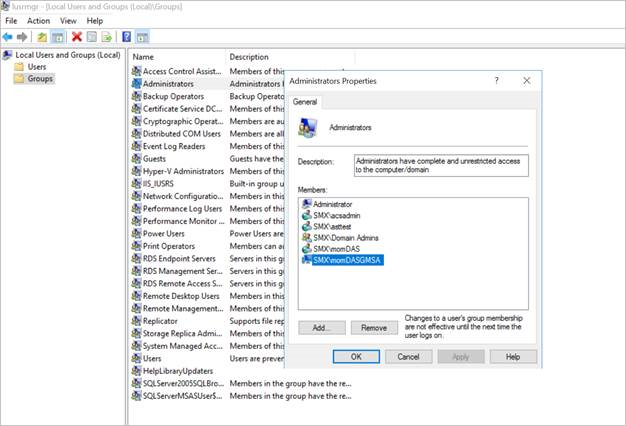The width and height of the screenshot is (626, 426).
Task: Select Local Users and Groups (Local) node
Action: pos(68,55)
